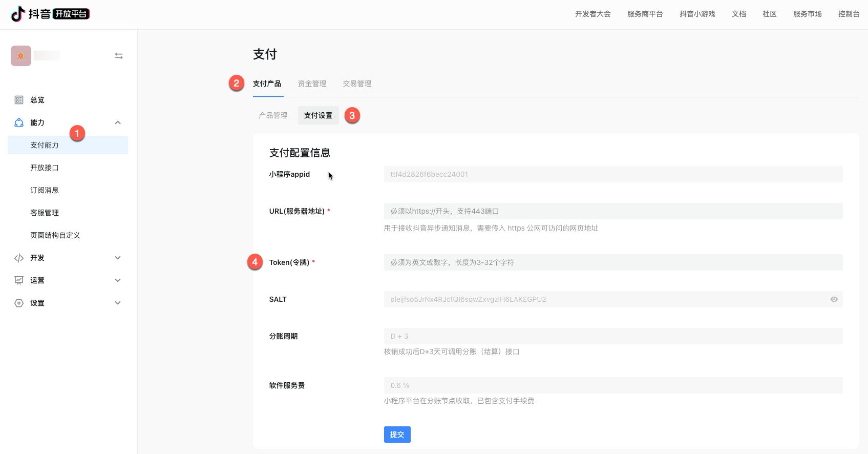Click the 提交 submit button
Image resolution: width=868 pixels, height=454 pixels.
397,435
